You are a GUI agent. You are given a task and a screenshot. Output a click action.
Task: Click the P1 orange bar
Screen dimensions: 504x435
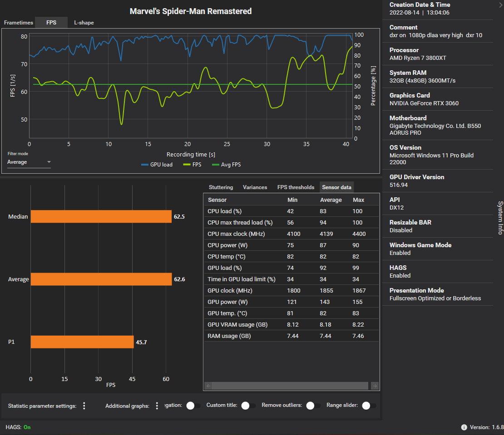(82, 342)
